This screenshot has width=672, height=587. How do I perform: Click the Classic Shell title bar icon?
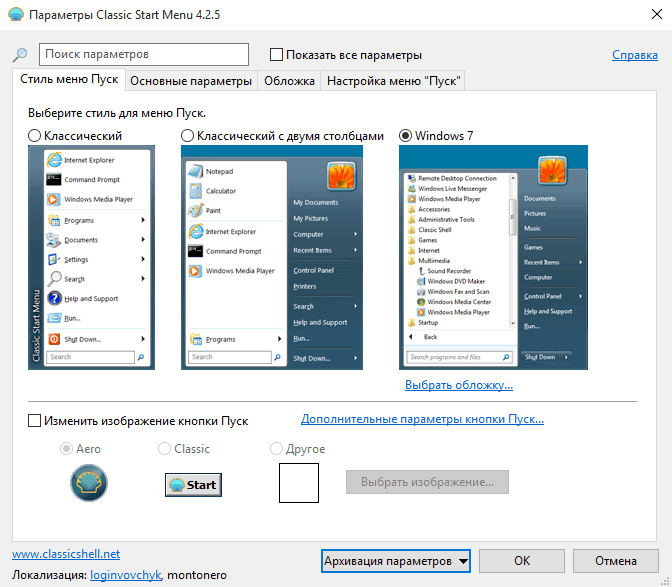16,14
